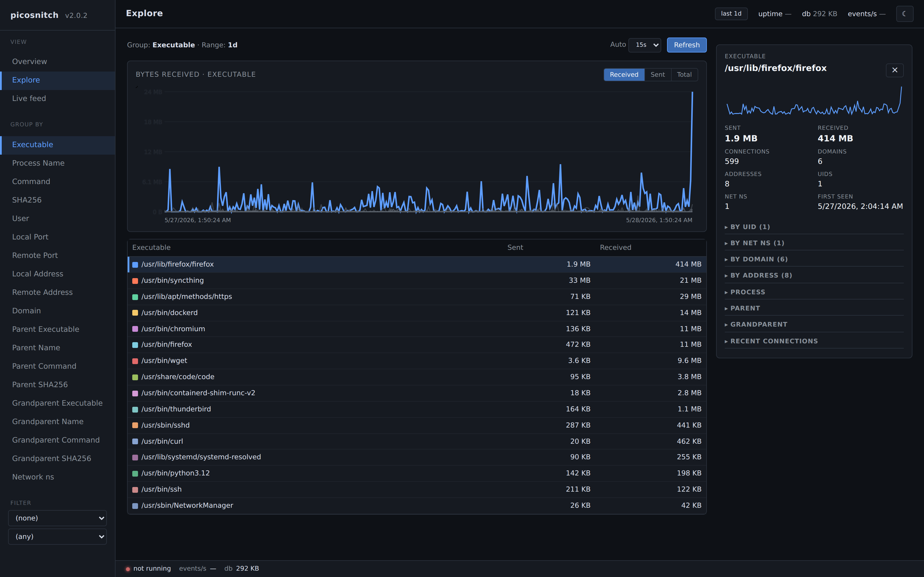Screen dimensions: 924x577
Task: Switch chart to Sent bytes
Action: pos(657,74)
